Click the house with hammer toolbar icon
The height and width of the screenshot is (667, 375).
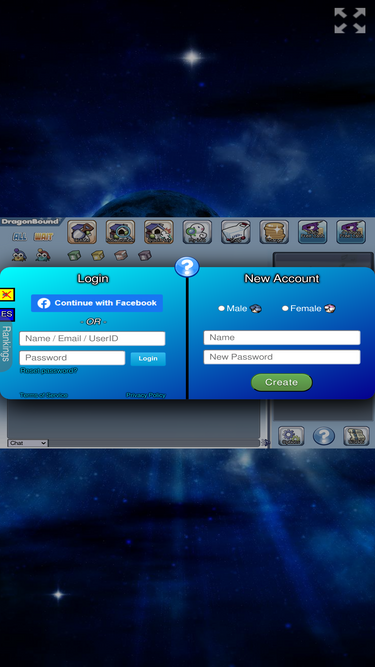click(x=82, y=232)
